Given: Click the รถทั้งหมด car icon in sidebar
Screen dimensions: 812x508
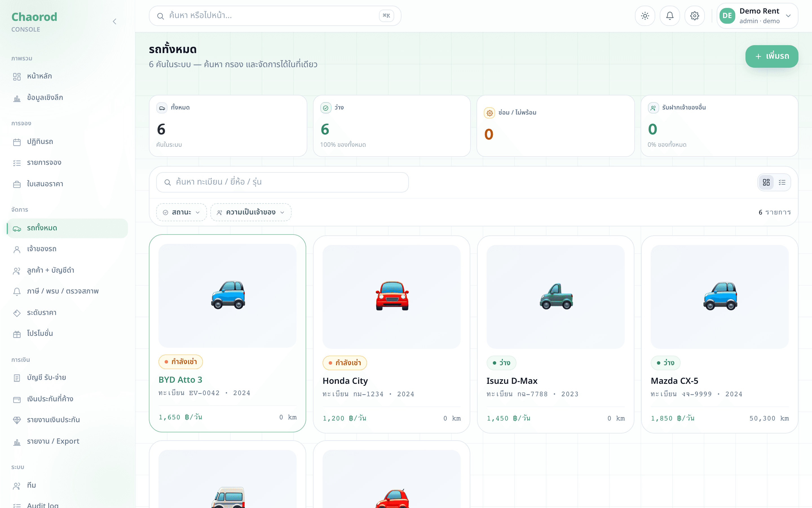Looking at the screenshot, I should coord(17,229).
